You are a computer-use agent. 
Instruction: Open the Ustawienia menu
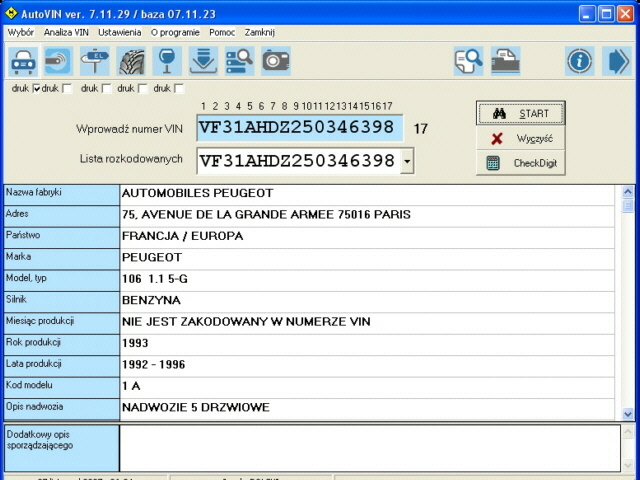(119, 32)
